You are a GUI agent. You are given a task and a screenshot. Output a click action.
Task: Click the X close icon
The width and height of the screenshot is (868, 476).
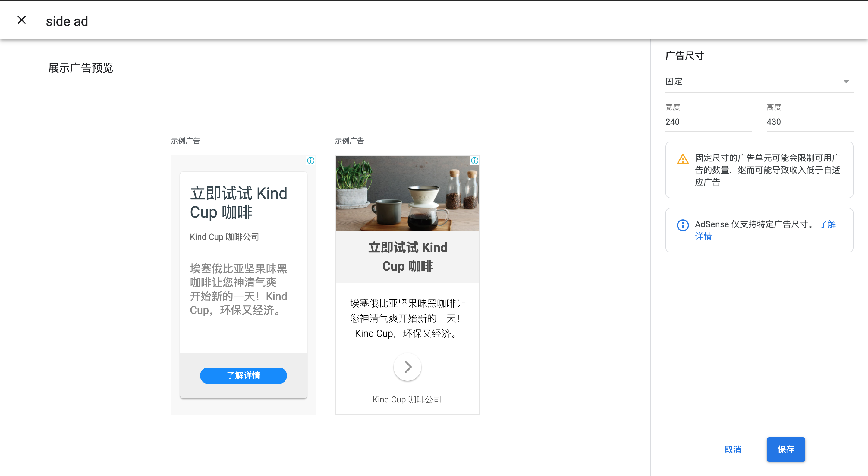click(x=22, y=20)
